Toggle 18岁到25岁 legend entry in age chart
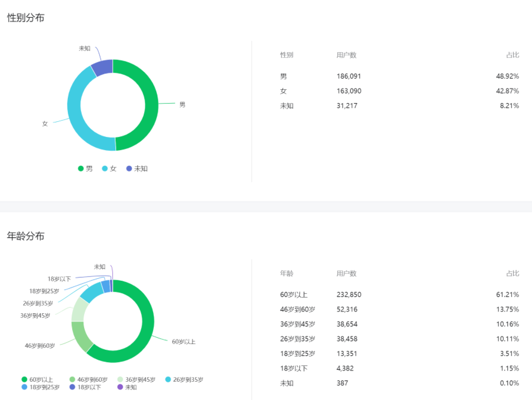Screen dimensions: 532x400 point(40,387)
